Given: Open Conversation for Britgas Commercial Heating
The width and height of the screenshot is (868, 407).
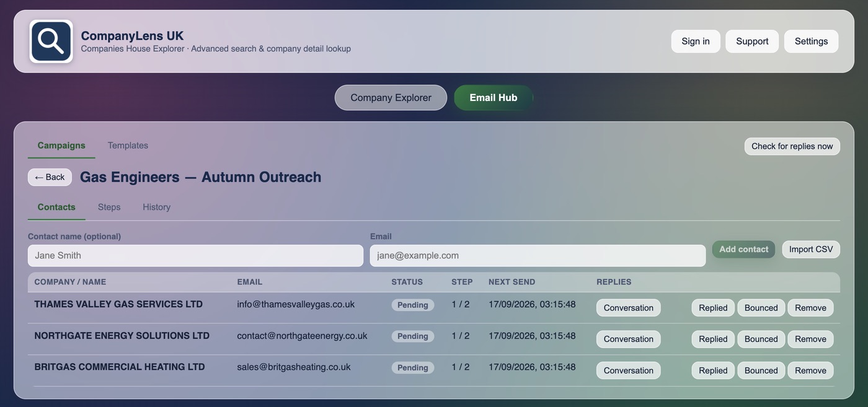Looking at the screenshot, I should (x=629, y=370).
